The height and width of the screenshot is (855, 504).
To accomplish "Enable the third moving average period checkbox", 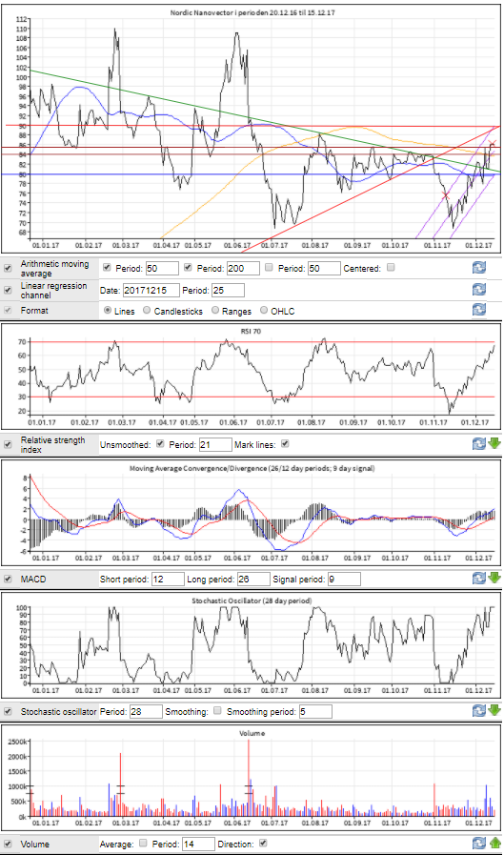I will click(x=269, y=267).
